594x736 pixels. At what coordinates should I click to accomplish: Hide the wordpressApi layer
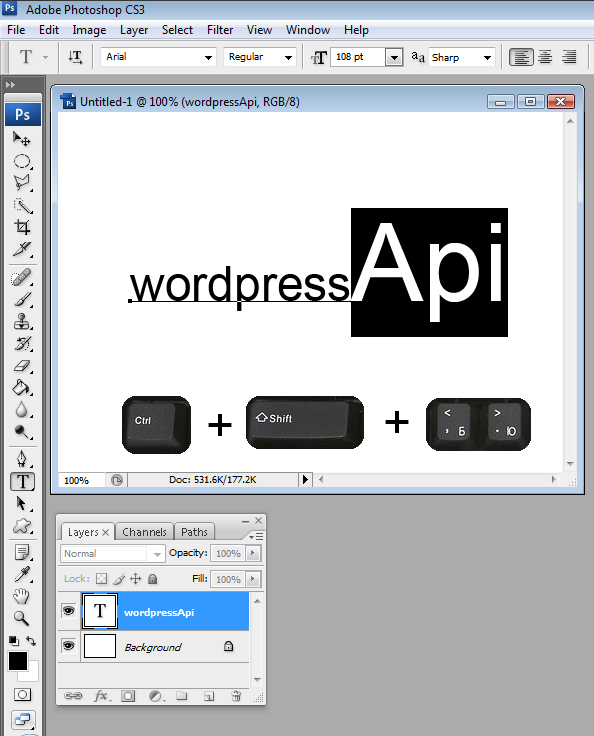pyautogui.click(x=69, y=611)
